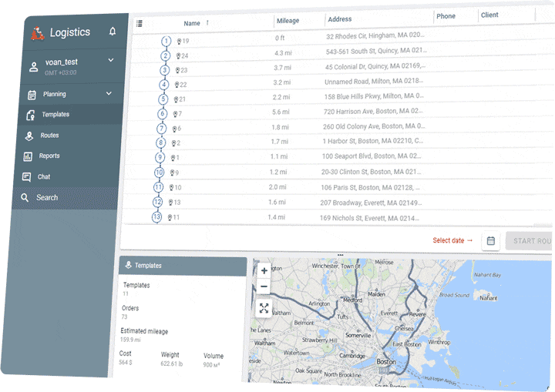Select stop number 4 circle

pos(163,85)
